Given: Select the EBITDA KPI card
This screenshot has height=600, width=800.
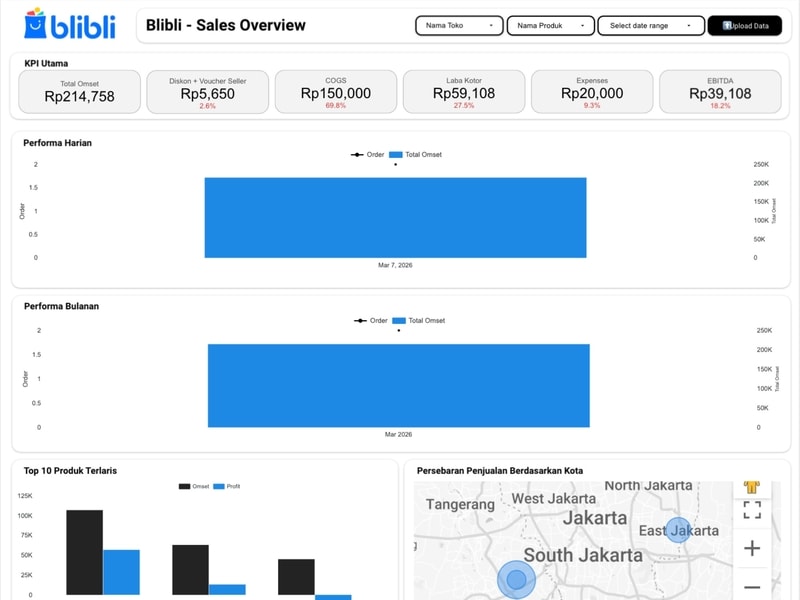Looking at the screenshot, I should [x=720, y=92].
